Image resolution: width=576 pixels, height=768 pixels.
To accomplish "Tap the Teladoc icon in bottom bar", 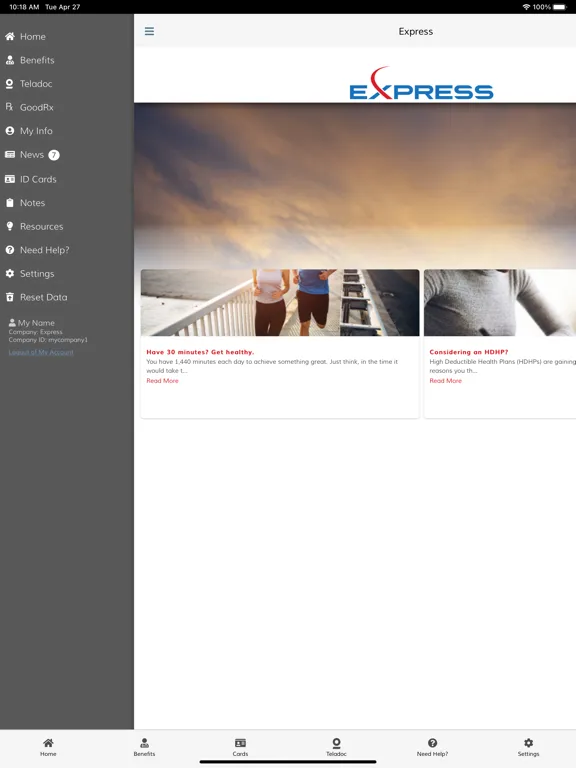I will 336,743.
